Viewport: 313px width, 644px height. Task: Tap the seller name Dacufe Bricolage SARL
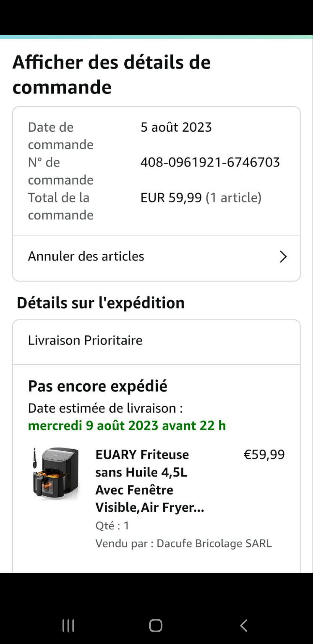(x=214, y=543)
